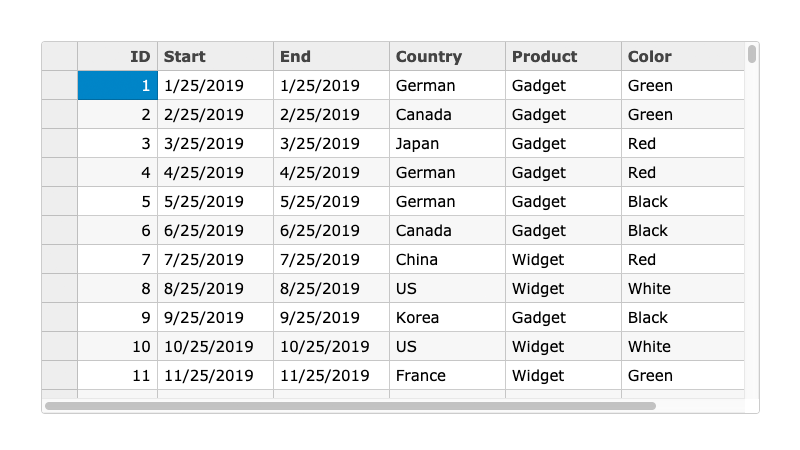Select the Korea country cell
This screenshot has height=450, width=800.
447,317
